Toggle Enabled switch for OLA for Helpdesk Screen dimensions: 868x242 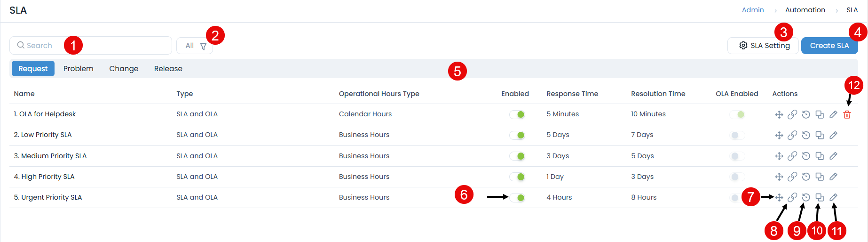pyautogui.click(x=517, y=114)
